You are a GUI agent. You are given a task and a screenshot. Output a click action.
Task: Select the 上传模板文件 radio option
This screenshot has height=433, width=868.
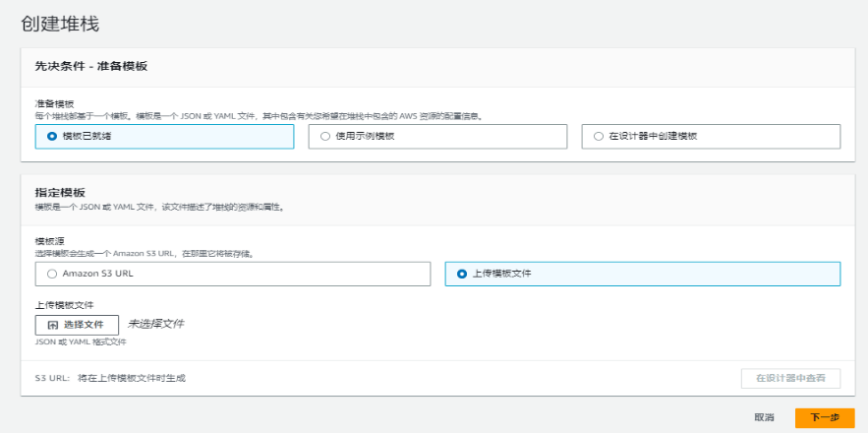coord(462,274)
